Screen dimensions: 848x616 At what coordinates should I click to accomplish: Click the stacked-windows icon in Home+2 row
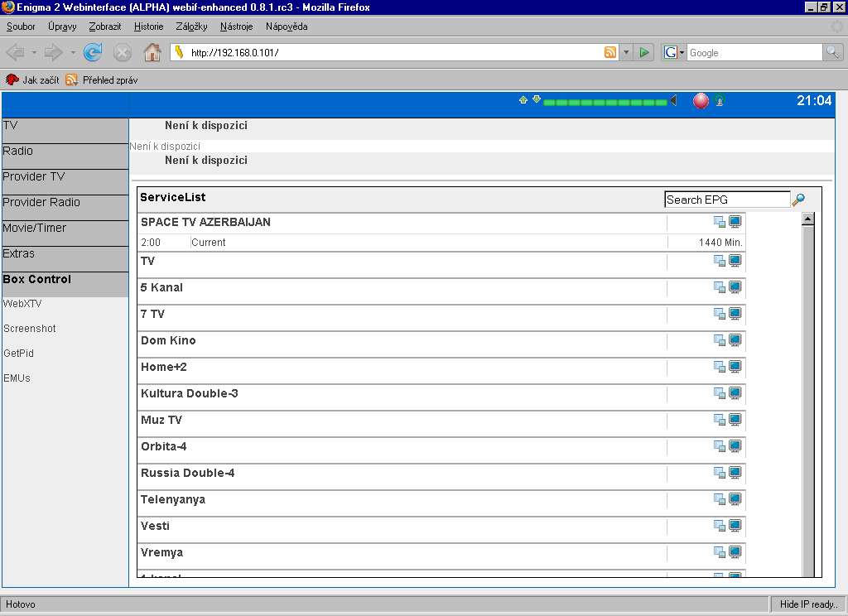pyautogui.click(x=720, y=367)
